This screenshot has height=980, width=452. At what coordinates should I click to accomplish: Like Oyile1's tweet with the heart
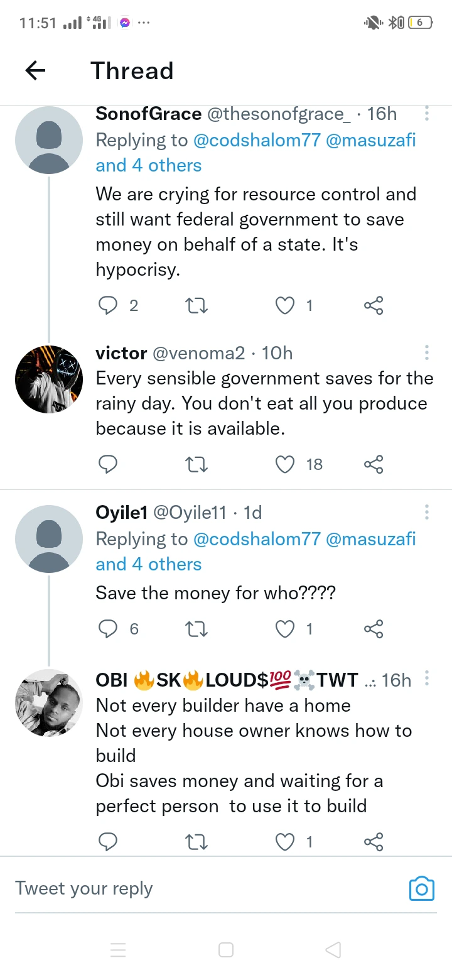(286, 629)
